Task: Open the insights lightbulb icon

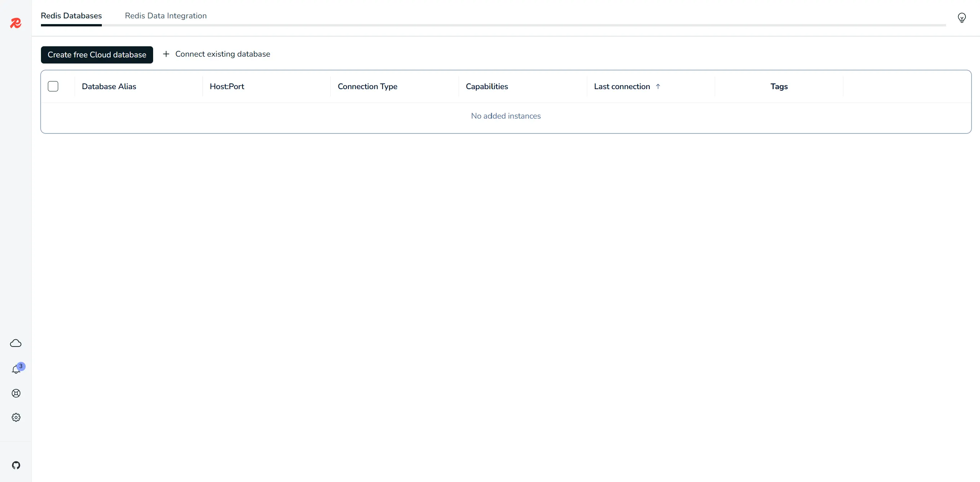Action: 962,18
